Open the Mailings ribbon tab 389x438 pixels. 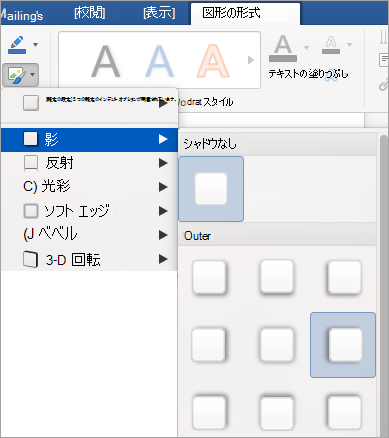(22, 15)
